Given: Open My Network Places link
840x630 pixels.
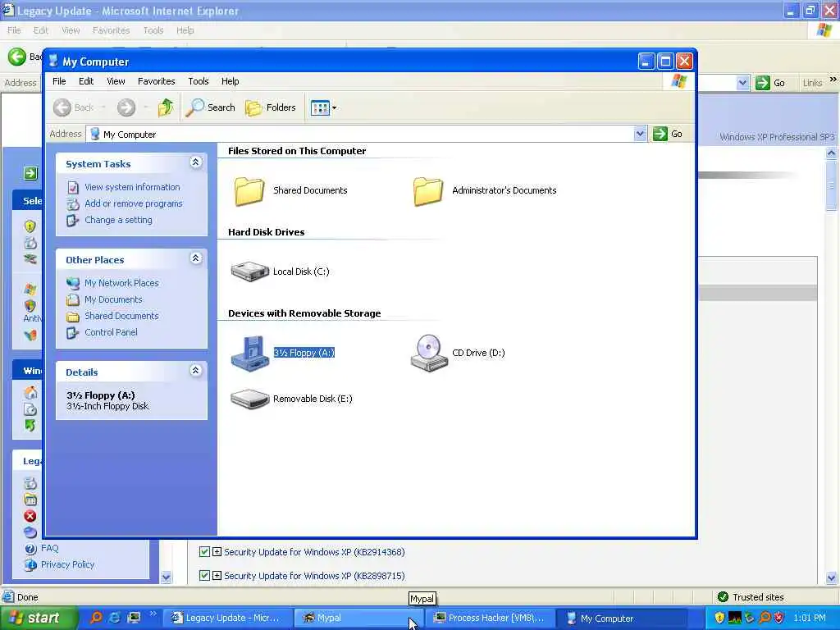Looking at the screenshot, I should [x=121, y=283].
